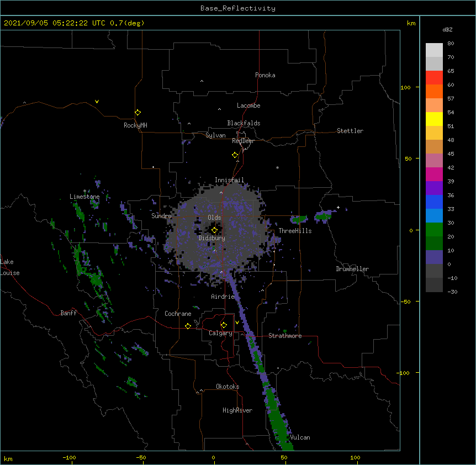Image resolution: width=476 pixels, height=465 pixels.
Task: Click the Banff label
Action: click(68, 313)
